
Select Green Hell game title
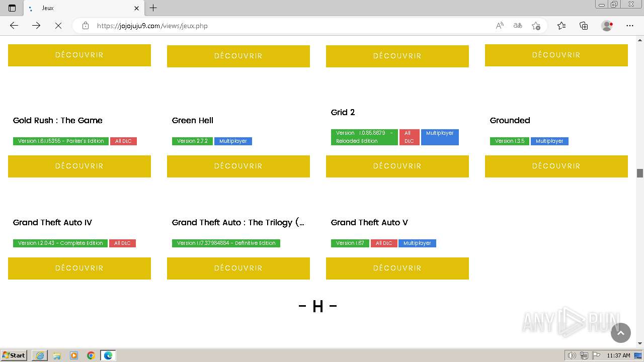click(x=193, y=120)
